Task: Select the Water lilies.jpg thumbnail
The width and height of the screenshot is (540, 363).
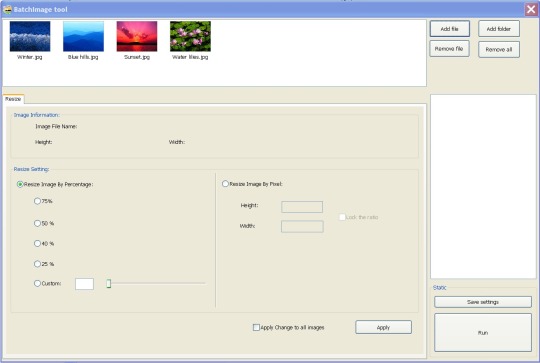Action: point(190,36)
